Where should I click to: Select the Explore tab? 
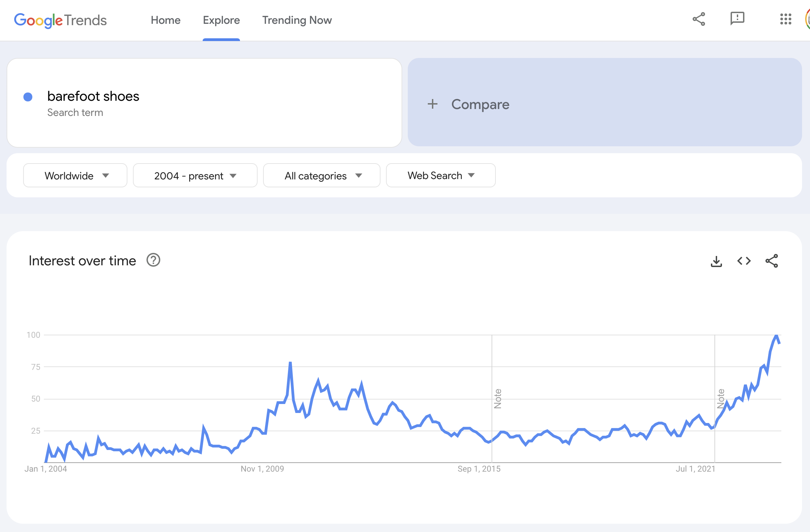pyautogui.click(x=221, y=20)
